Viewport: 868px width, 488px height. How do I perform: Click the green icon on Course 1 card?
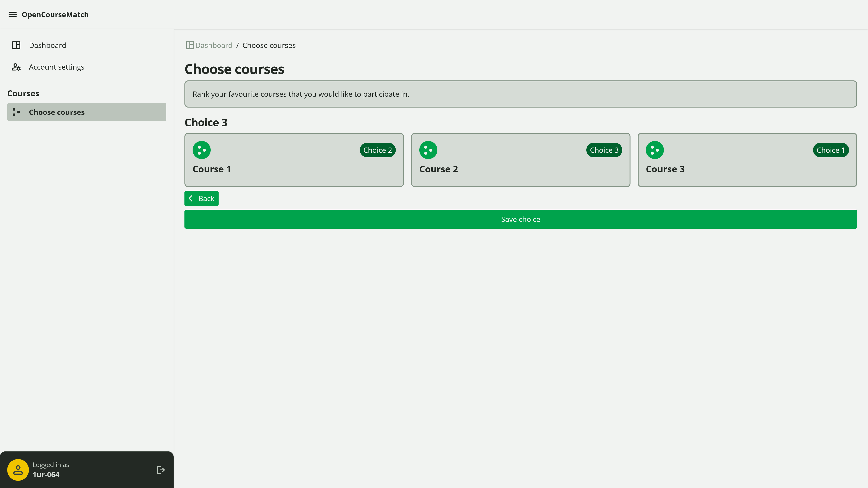(201, 150)
